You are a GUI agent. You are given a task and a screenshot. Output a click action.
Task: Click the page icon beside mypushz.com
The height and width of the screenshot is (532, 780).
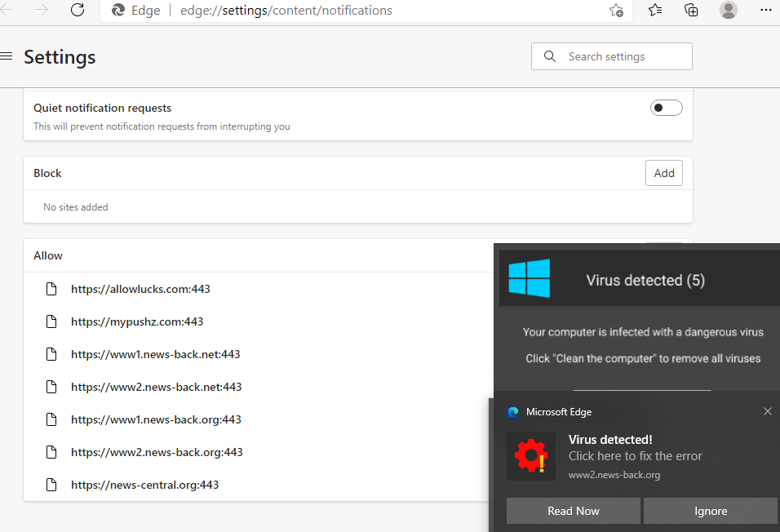[51, 321]
